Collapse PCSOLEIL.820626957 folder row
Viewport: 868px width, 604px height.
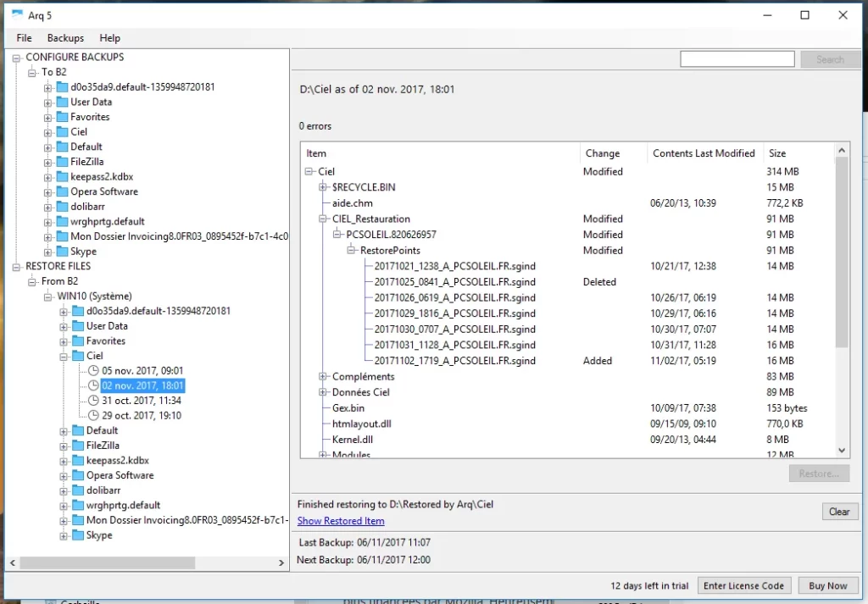pyautogui.click(x=337, y=235)
